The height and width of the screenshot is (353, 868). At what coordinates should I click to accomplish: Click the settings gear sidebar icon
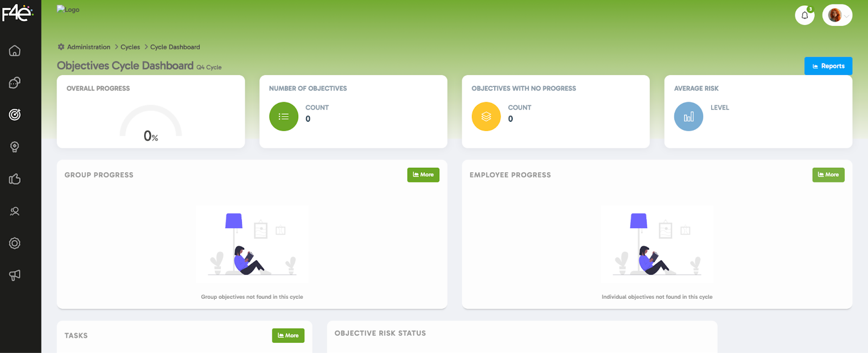tap(15, 243)
